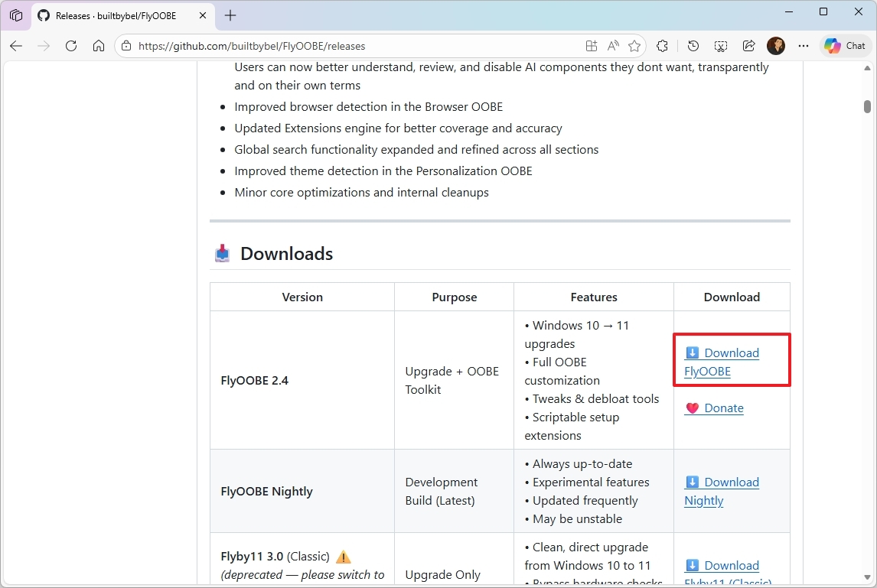Inspect the warning icon beside Flyby11 3.0
The height and width of the screenshot is (588, 877).
343,557
